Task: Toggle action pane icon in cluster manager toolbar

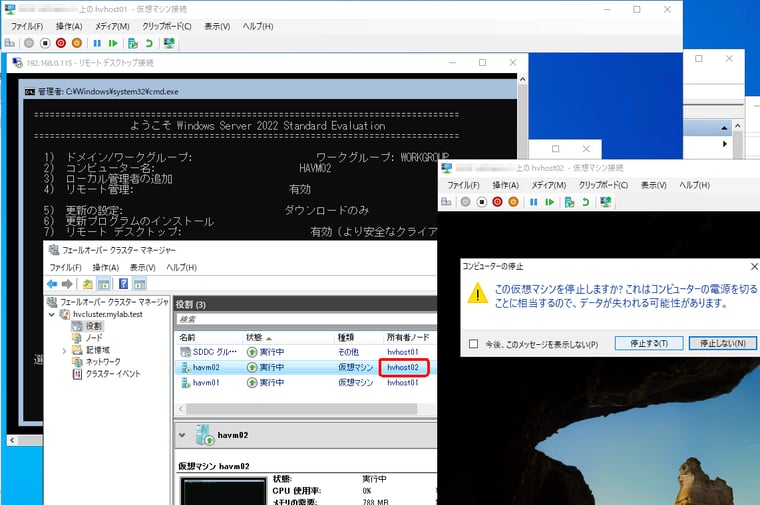Action: [x=140, y=284]
